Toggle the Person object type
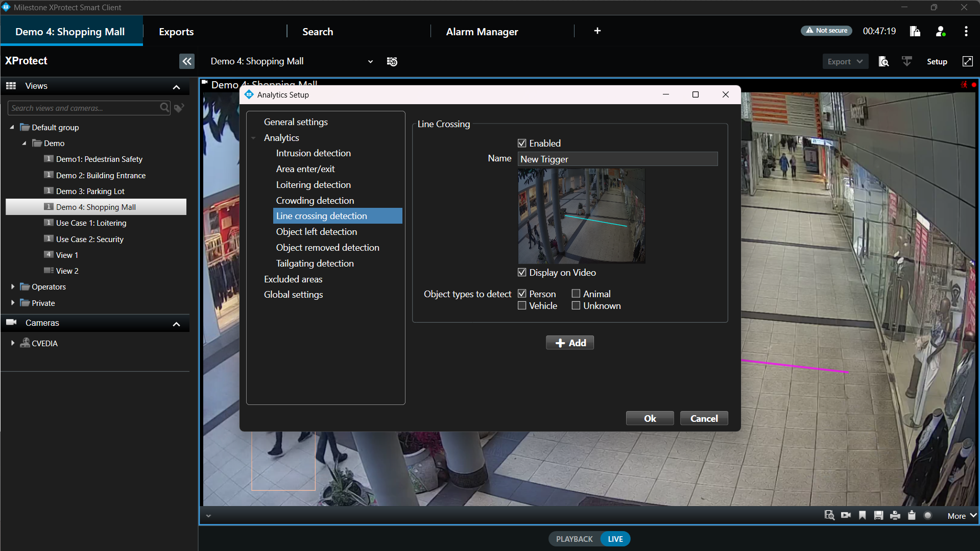 coord(522,294)
